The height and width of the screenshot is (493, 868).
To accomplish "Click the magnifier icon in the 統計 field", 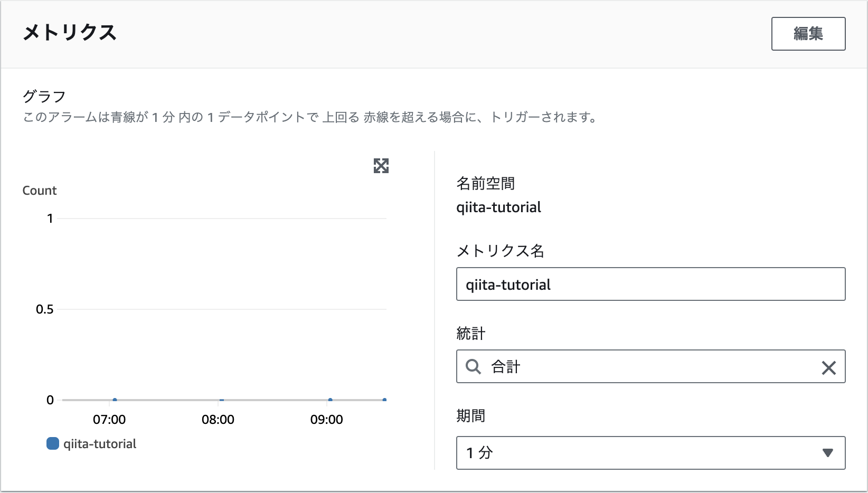I will click(x=473, y=367).
